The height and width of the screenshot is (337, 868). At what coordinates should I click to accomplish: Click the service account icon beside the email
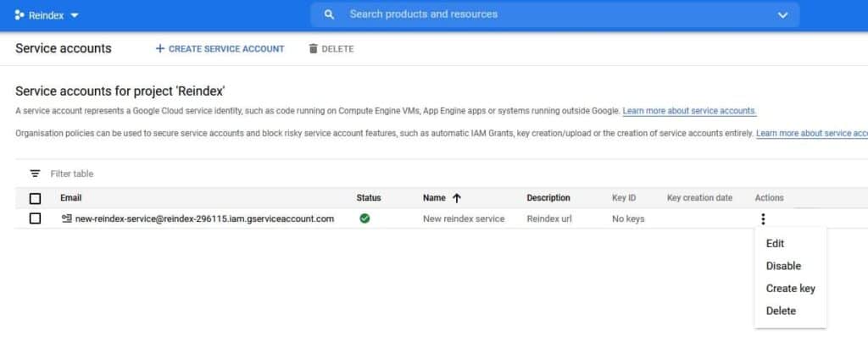point(66,218)
